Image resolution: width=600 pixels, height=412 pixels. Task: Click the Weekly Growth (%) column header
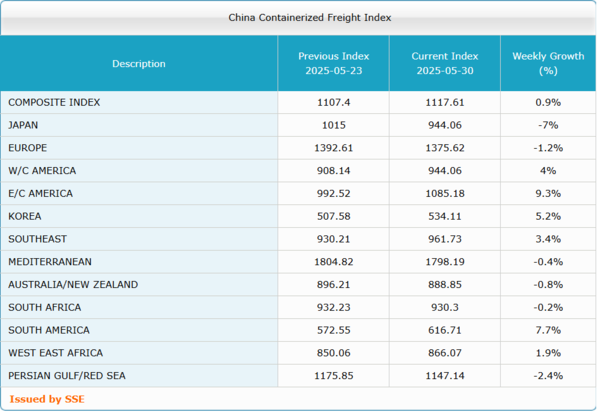click(547, 64)
